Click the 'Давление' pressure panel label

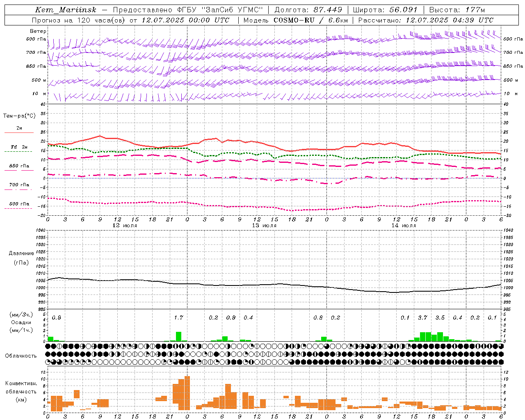[21, 253]
